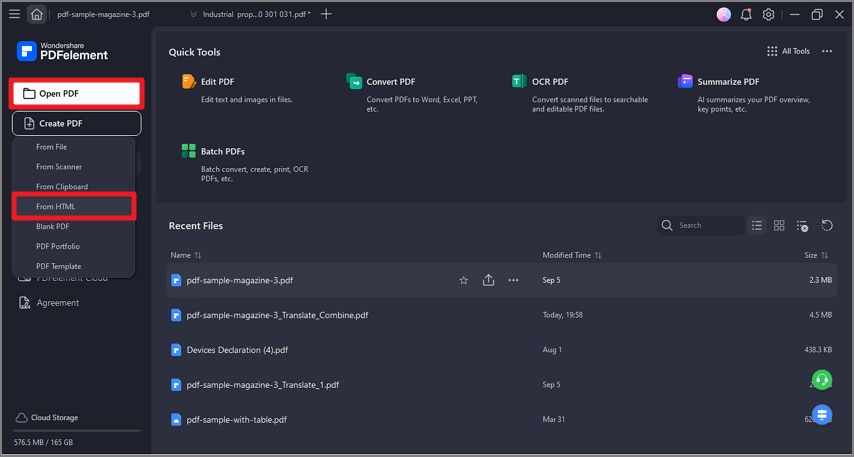Open the Convert PDF tool icon

[354, 82]
